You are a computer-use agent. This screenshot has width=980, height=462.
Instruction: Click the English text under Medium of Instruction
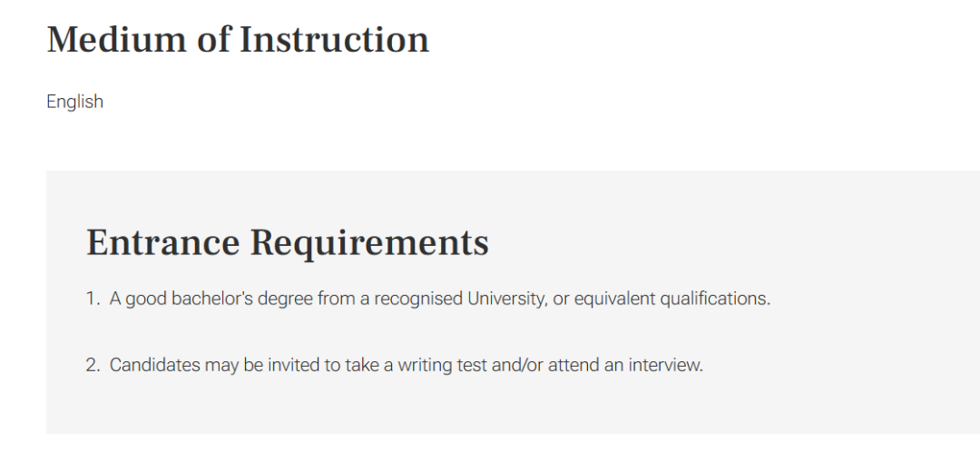tap(75, 102)
